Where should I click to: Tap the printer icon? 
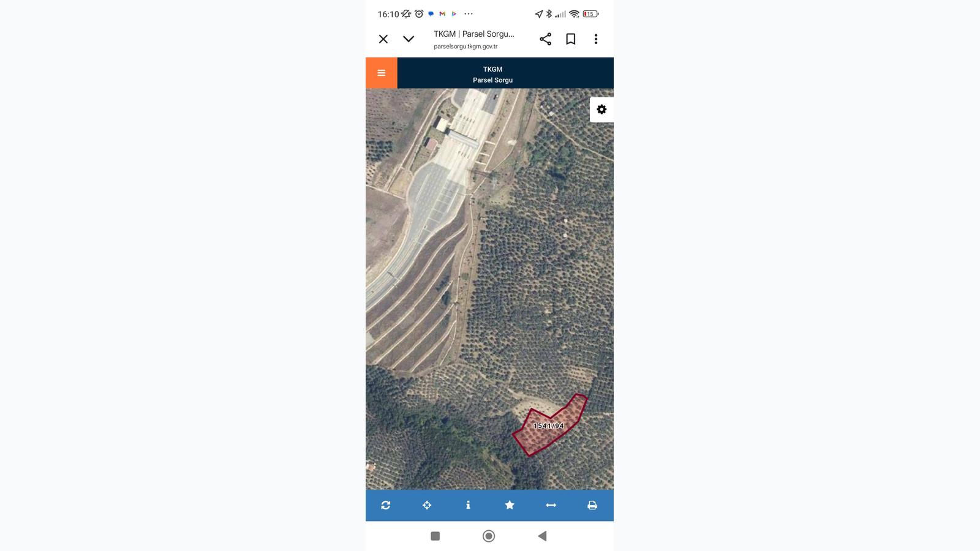[x=592, y=505]
